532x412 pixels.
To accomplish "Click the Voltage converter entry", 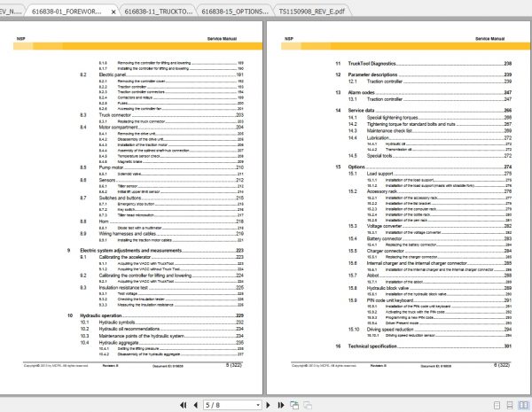I will (429, 226).
